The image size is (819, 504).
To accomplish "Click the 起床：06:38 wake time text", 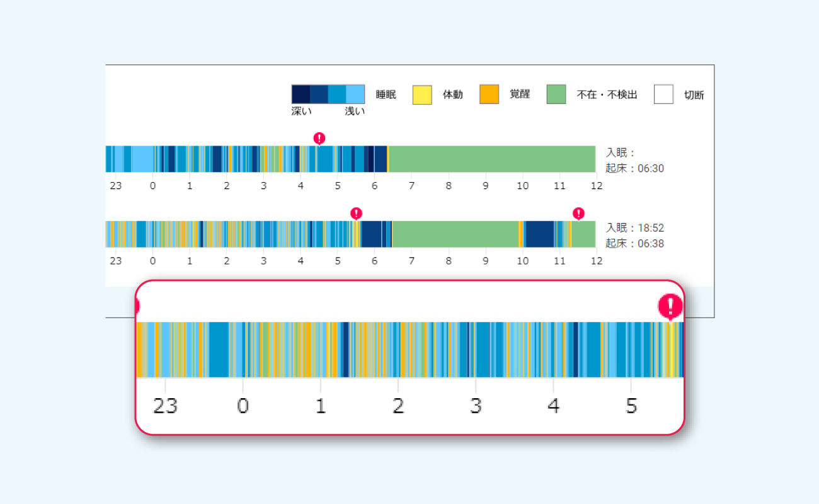I will click(x=634, y=243).
